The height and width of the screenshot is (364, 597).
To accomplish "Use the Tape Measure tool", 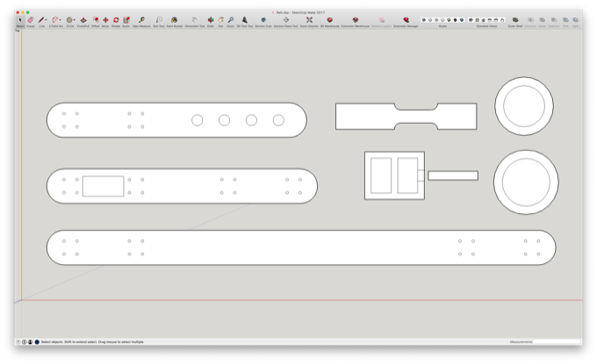I will tap(141, 22).
